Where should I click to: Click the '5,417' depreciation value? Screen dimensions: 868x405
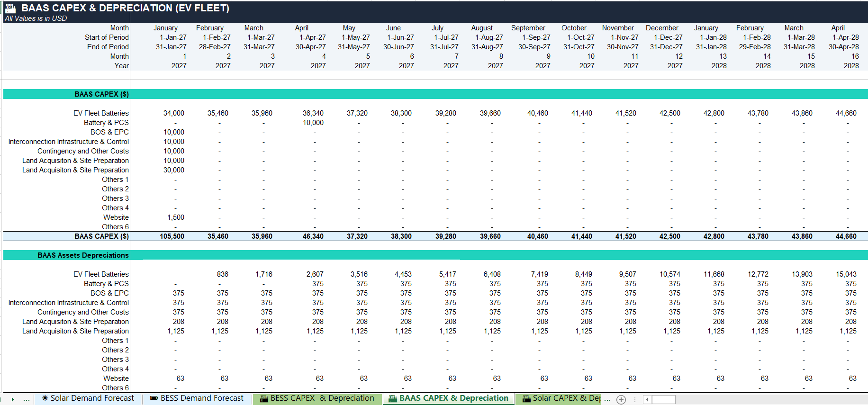coord(448,274)
